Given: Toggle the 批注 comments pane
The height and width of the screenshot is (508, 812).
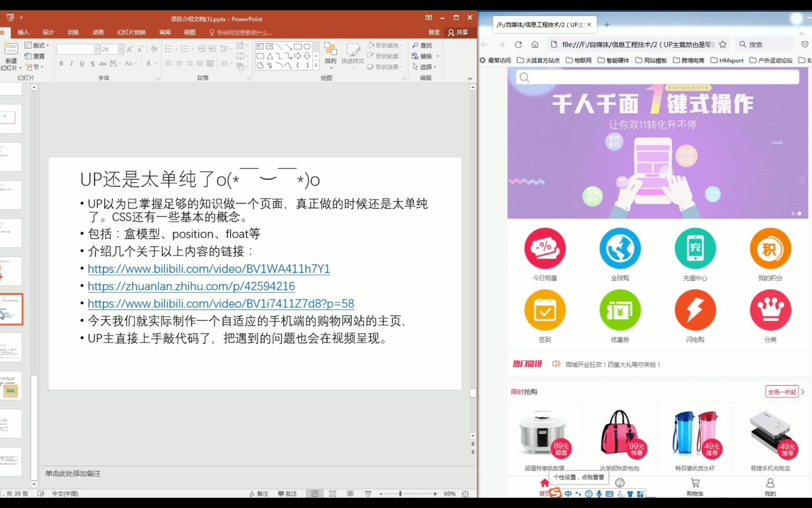Looking at the screenshot, I should click(x=287, y=494).
